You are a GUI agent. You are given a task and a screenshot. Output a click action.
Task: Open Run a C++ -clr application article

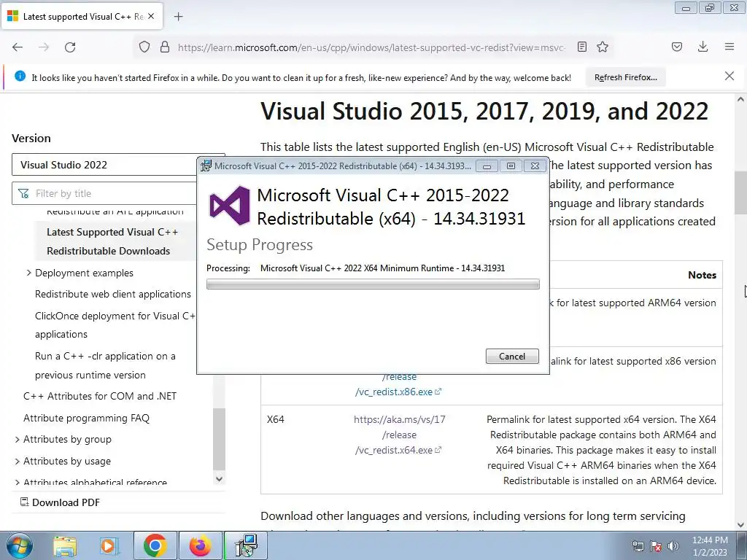point(105,365)
